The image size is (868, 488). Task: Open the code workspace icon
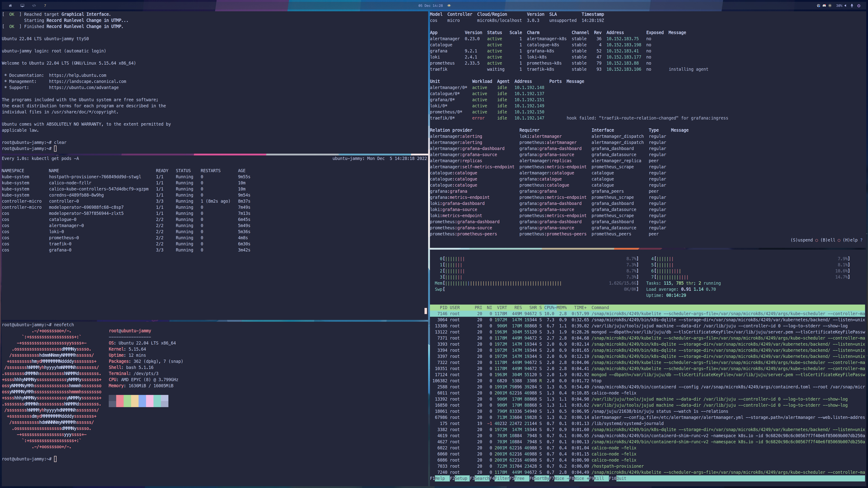34,5
